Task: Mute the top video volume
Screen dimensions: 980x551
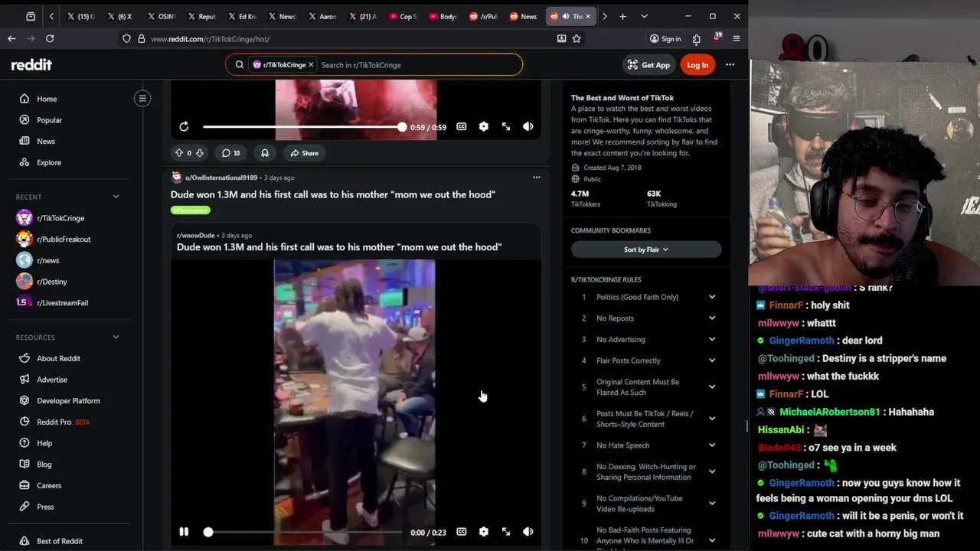Action: [528, 127]
